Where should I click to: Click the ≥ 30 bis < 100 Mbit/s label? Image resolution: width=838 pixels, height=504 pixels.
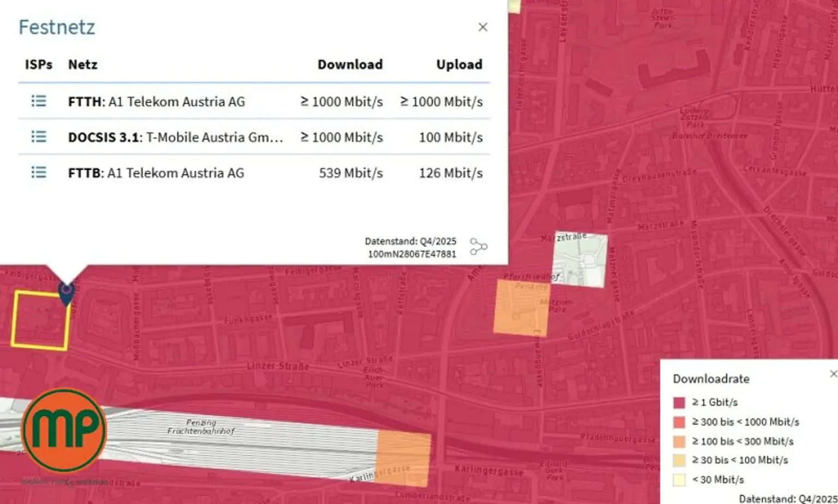click(x=740, y=460)
